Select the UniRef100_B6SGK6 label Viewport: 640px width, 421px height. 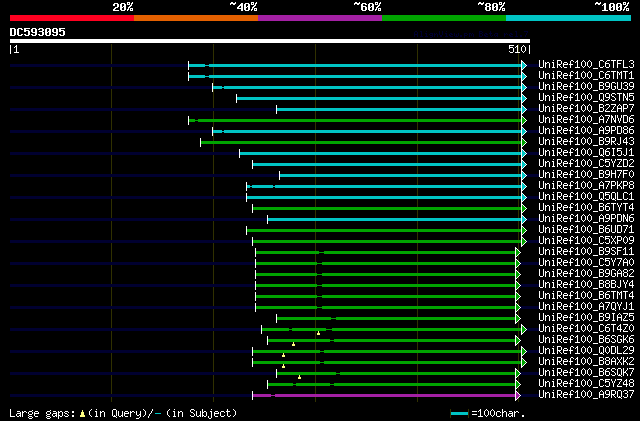click(586, 340)
